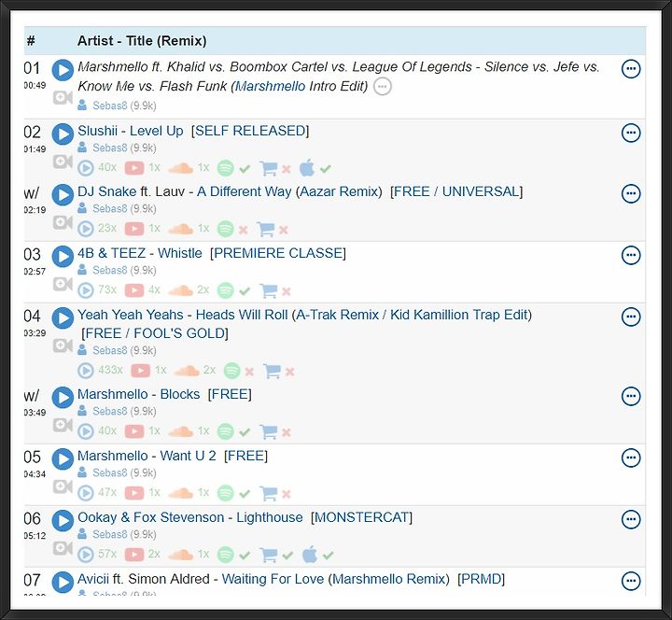The image size is (672, 620).
Task: Open Spotify icon for Level Up
Action: coord(225,168)
